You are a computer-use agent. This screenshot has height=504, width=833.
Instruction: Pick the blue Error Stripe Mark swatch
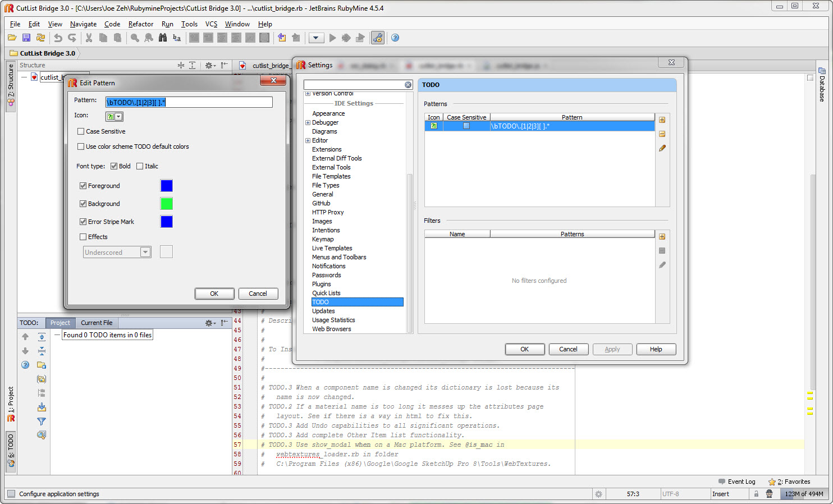pos(166,222)
